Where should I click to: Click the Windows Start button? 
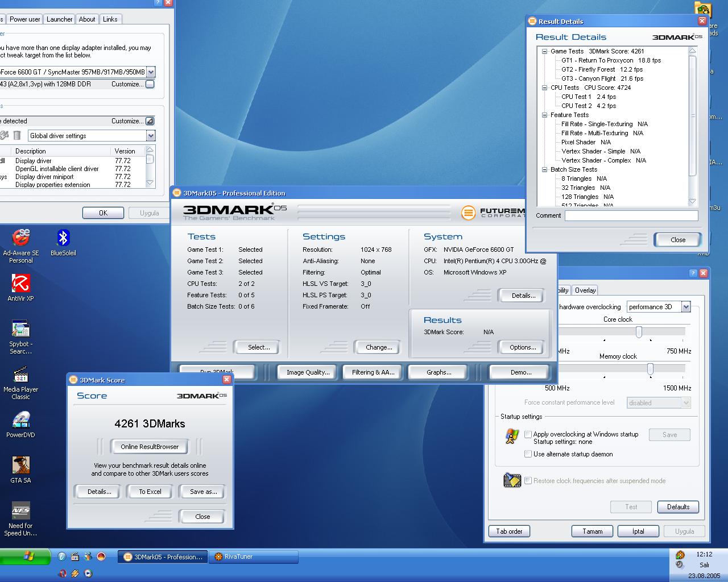pyautogui.click(x=26, y=557)
